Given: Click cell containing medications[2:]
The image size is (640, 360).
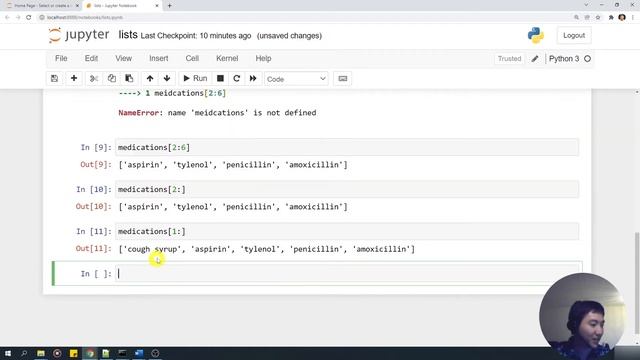Looking at the screenshot, I should [347, 189].
